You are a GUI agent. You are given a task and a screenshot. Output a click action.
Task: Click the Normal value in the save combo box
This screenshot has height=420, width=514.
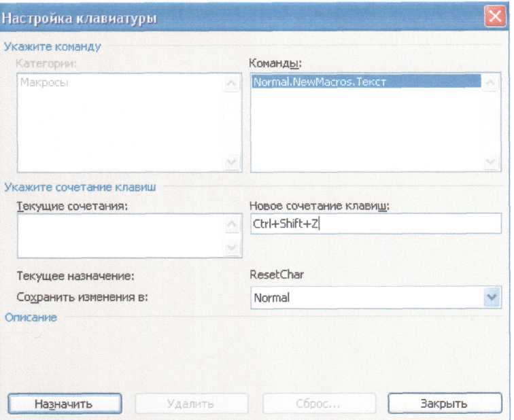pyautogui.click(x=272, y=298)
